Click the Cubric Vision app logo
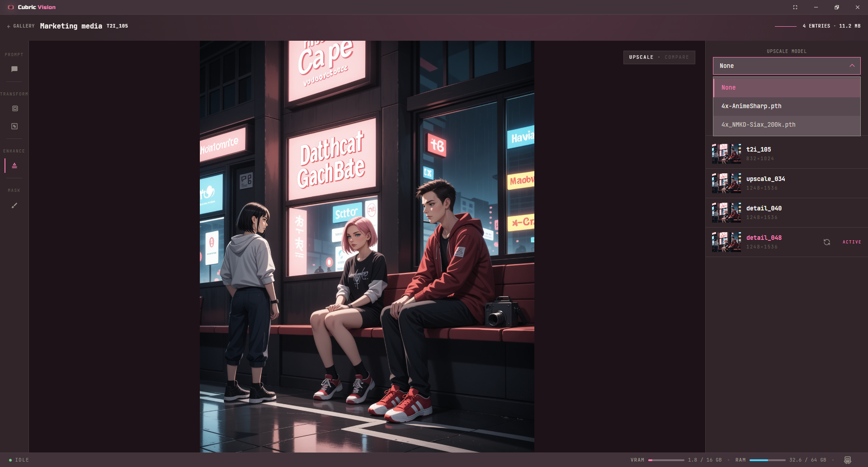 point(11,7)
